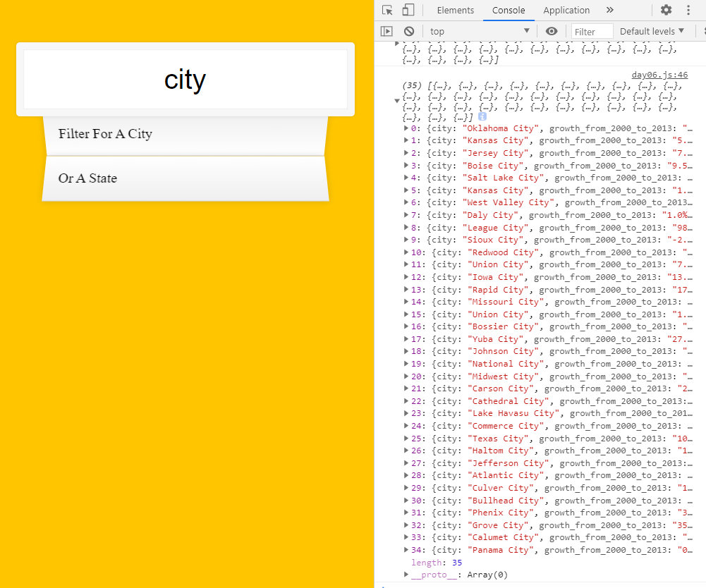
Task: Expand entry 22 Cathedral City
Action: point(406,402)
